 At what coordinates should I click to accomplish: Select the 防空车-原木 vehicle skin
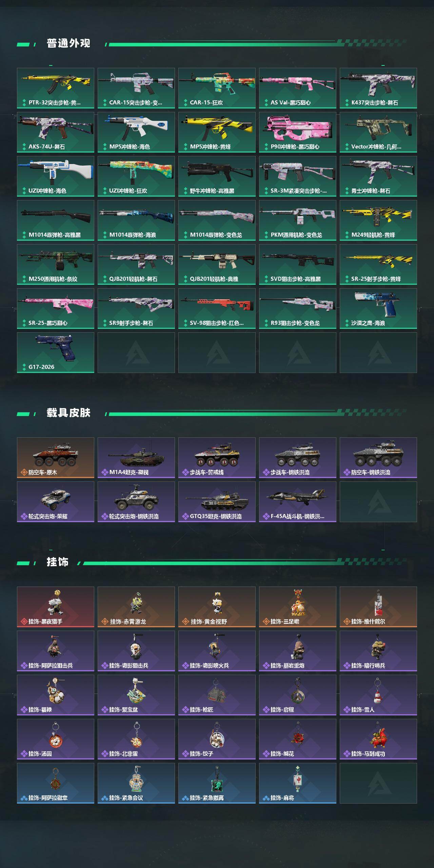56,458
